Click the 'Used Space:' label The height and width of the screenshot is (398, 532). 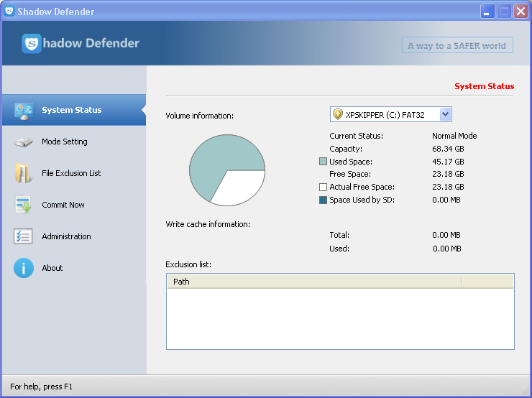[x=351, y=162]
